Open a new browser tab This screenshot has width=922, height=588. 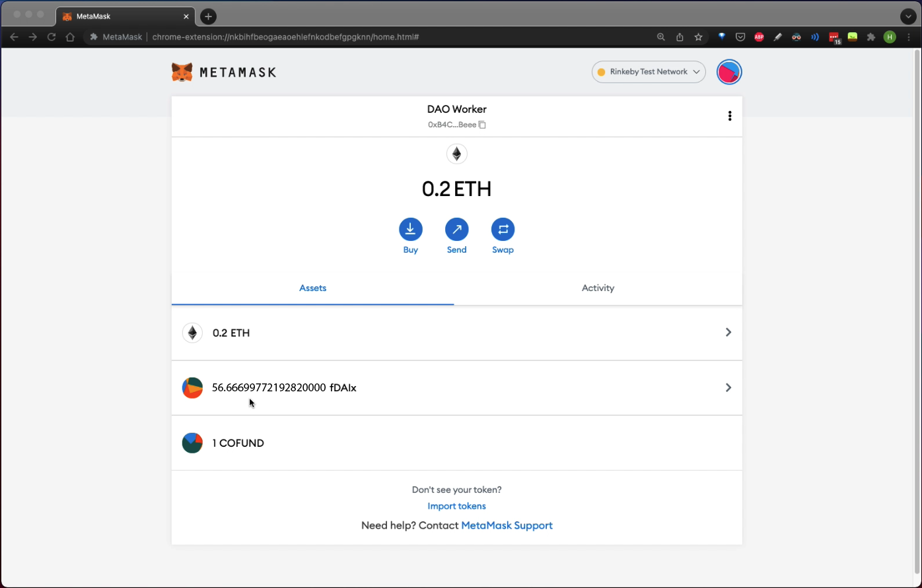(x=208, y=16)
